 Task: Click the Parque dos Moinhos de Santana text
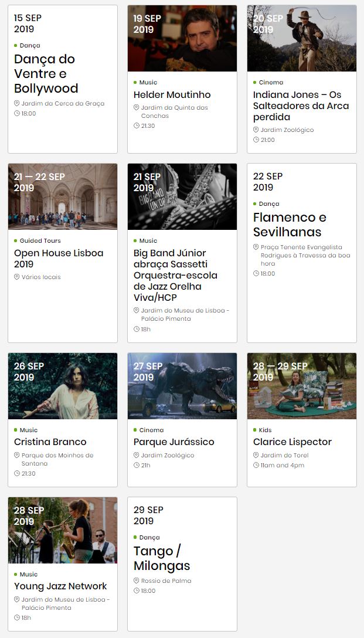pyautogui.click(x=57, y=459)
